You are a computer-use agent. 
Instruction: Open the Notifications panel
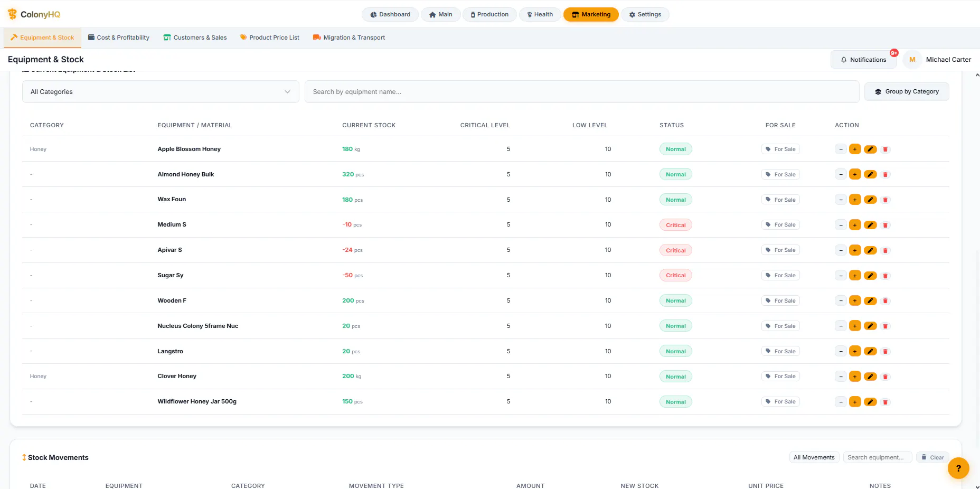[x=863, y=60]
